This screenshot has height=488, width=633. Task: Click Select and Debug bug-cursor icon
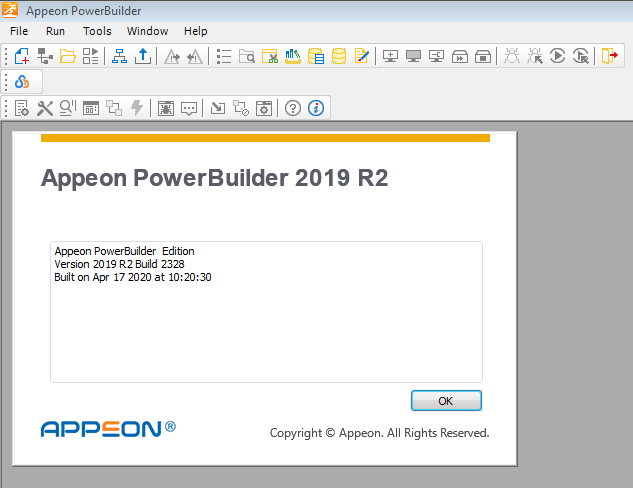535,56
